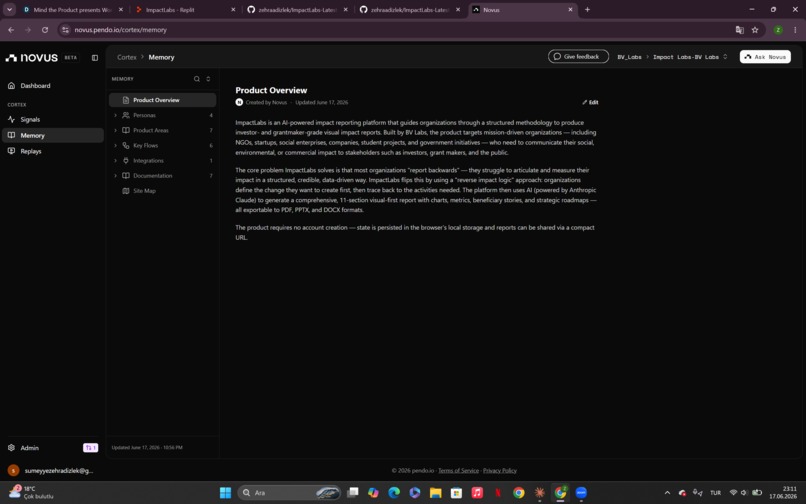Select Product Overview in the memory tree
Viewport: 806px width, 504px height.
coord(162,100)
